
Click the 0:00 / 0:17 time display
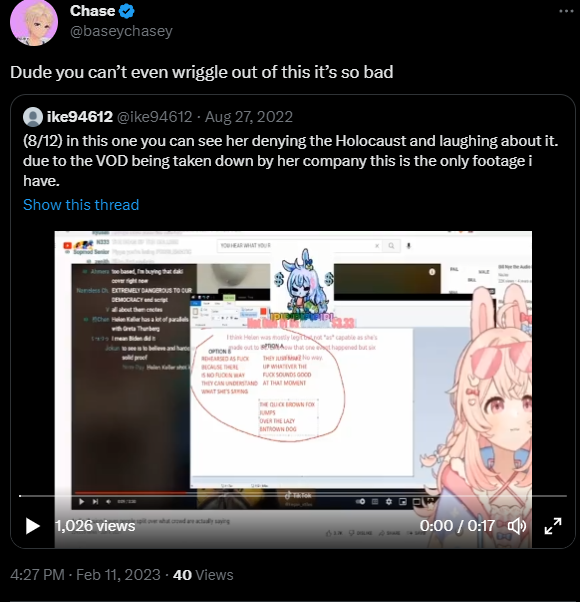click(x=457, y=526)
